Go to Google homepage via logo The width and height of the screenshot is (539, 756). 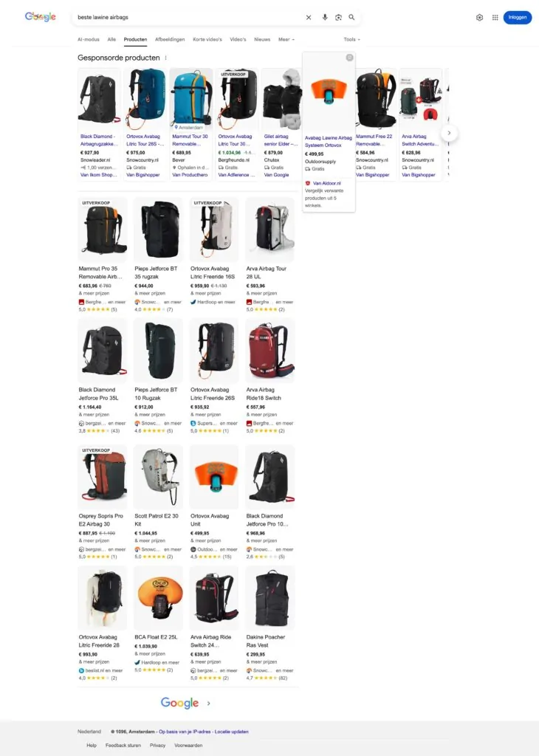(41, 17)
